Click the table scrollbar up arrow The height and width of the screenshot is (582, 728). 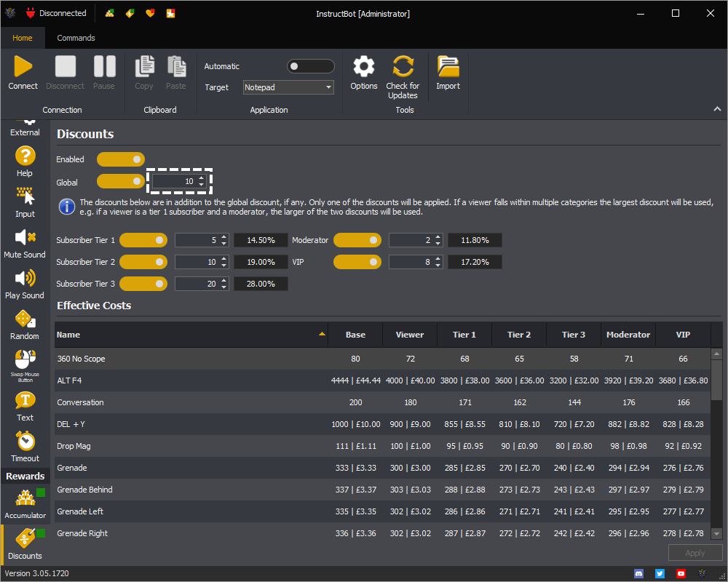[x=717, y=354]
